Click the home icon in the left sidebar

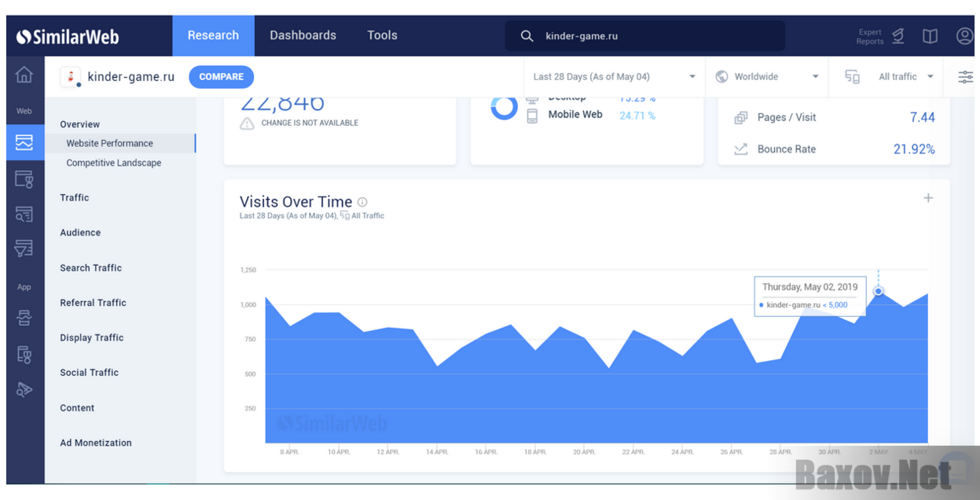(24, 75)
